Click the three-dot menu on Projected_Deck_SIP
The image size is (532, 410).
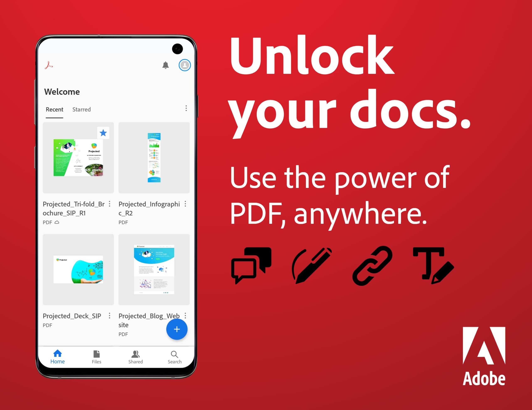(x=109, y=316)
